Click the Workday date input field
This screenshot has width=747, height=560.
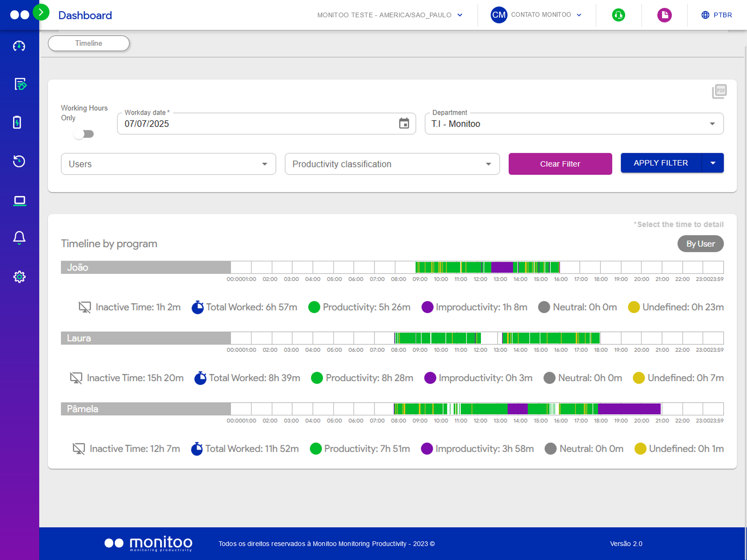(266, 124)
